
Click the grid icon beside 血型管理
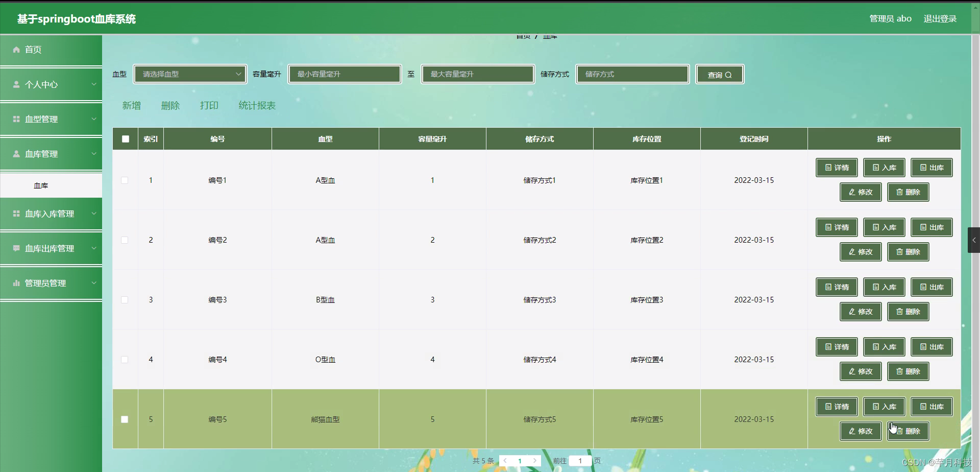(x=16, y=119)
